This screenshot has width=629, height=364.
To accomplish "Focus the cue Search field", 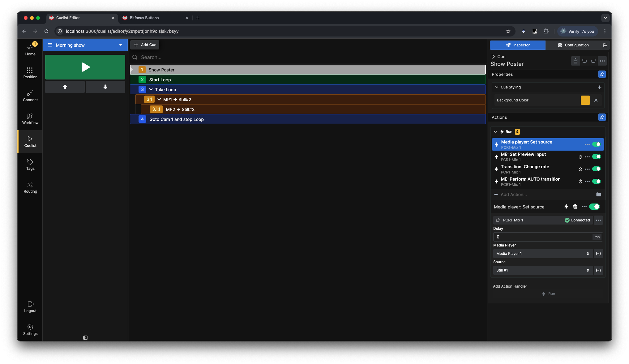I will [x=308, y=57].
